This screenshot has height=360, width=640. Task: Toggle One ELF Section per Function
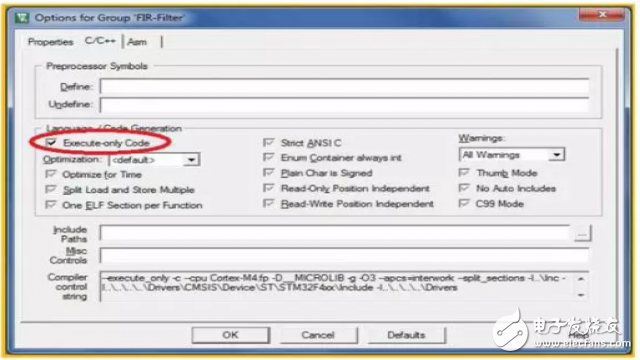click(51, 205)
